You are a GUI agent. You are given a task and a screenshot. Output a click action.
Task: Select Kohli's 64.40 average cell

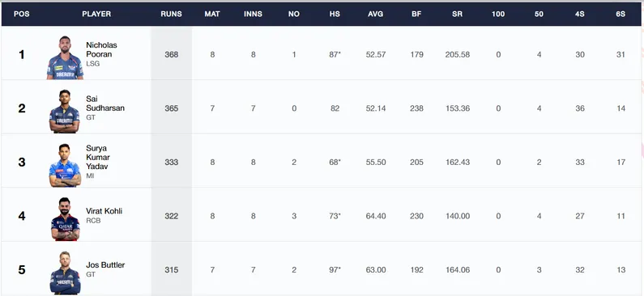click(x=376, y=216)
